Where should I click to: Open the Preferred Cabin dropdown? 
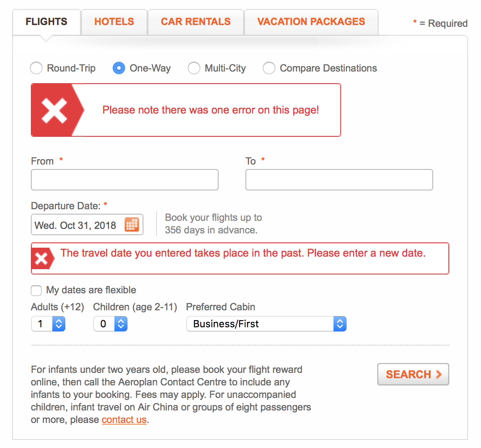pos(266,324)
